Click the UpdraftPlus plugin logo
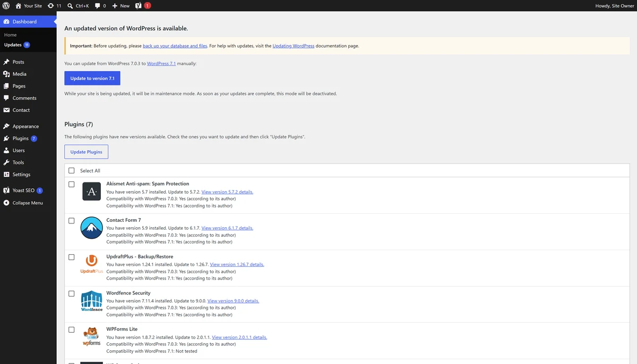Image resolution: width=637 pixels, height=364 pixels. (91, 264)
